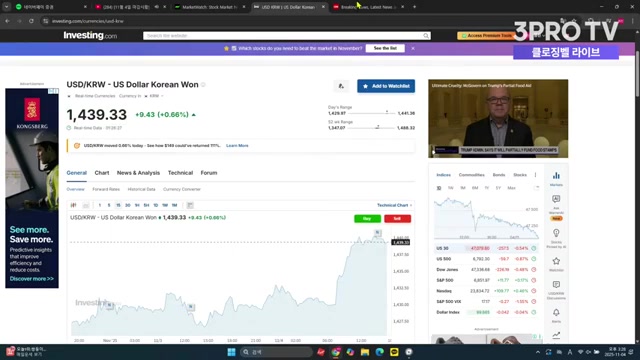Select the 5 minute chart interval
The image size is (640, 360).
(109, 205)
